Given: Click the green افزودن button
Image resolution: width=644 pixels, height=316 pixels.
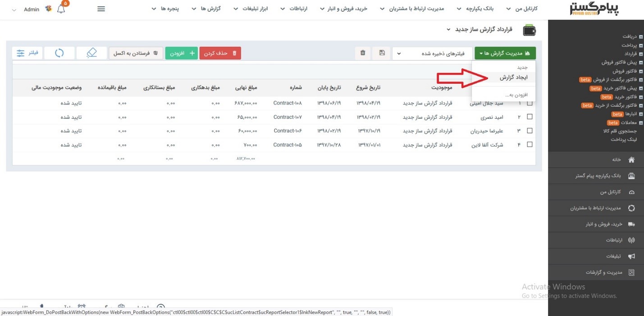Looking at the screenshot, I should point(180,53).
